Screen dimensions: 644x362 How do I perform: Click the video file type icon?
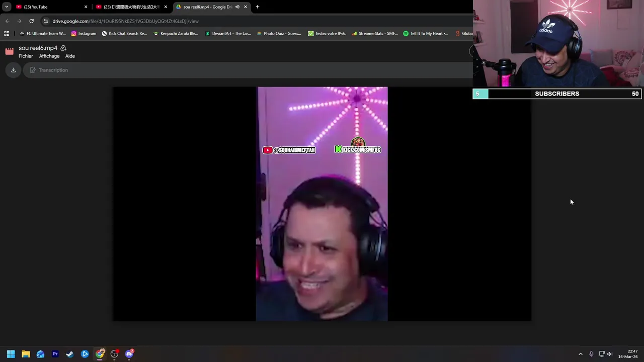tap(10, 51)
